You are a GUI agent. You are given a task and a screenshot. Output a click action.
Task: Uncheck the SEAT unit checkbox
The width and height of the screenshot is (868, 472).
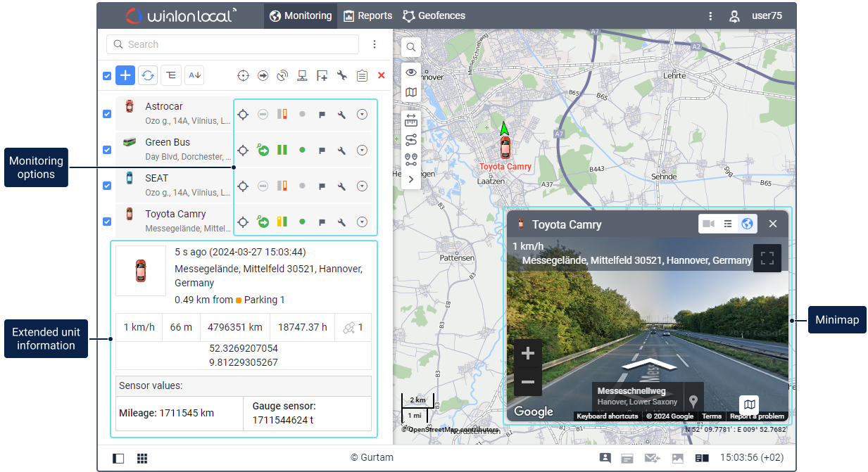coord(107,186)
